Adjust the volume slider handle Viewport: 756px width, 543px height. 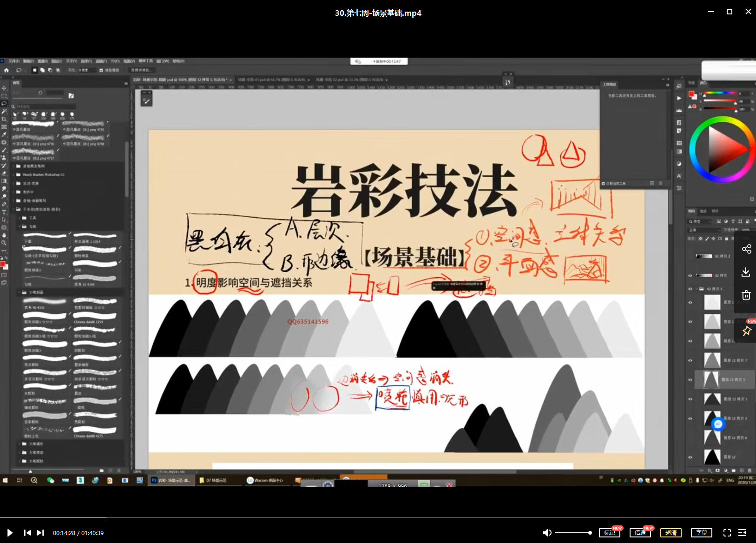[590, 533]
